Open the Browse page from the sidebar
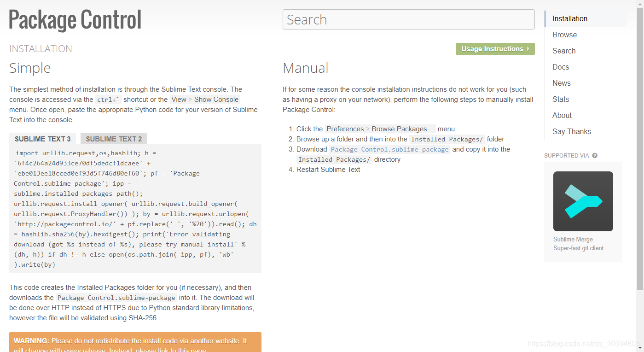This screenshot has height=352, width=644. pyautogui.click(x=564, y=35)
